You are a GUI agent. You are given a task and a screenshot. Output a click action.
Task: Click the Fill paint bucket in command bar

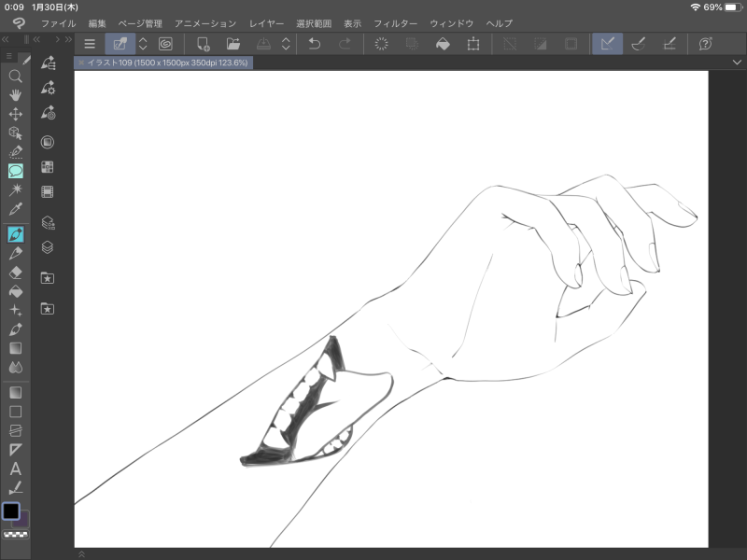tap(443, 44)
